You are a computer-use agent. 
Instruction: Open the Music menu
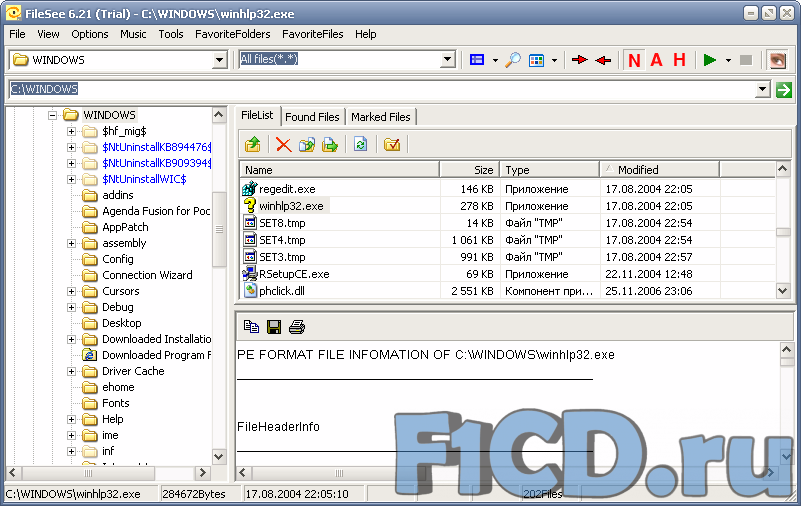click(x=133, y=34)
